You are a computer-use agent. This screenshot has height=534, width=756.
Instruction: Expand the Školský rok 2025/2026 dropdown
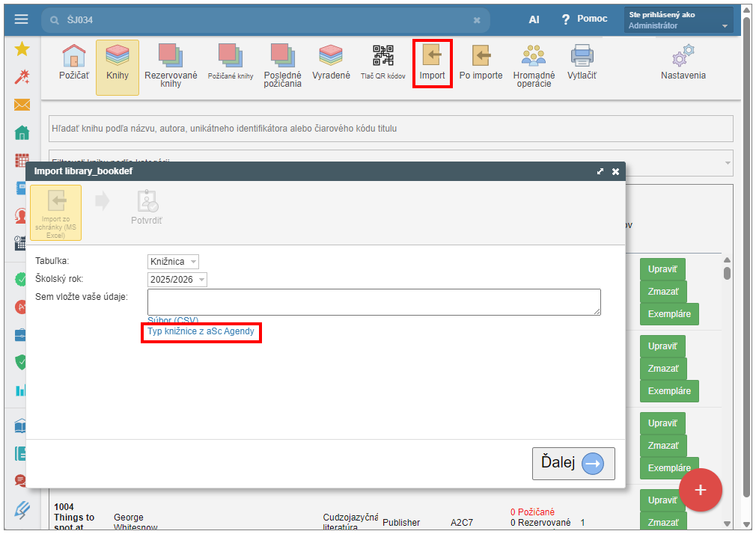click(177, 280)
